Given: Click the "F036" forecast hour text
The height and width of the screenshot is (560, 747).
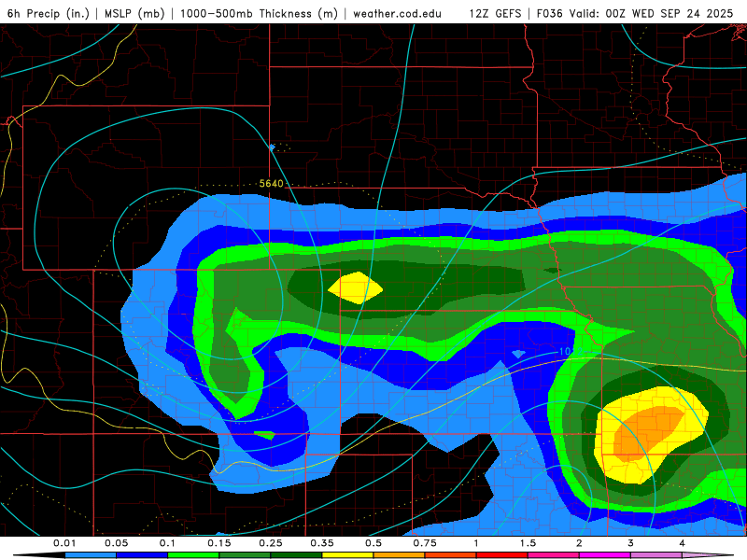Looking at the screenshot, I should tap(549, 13).
